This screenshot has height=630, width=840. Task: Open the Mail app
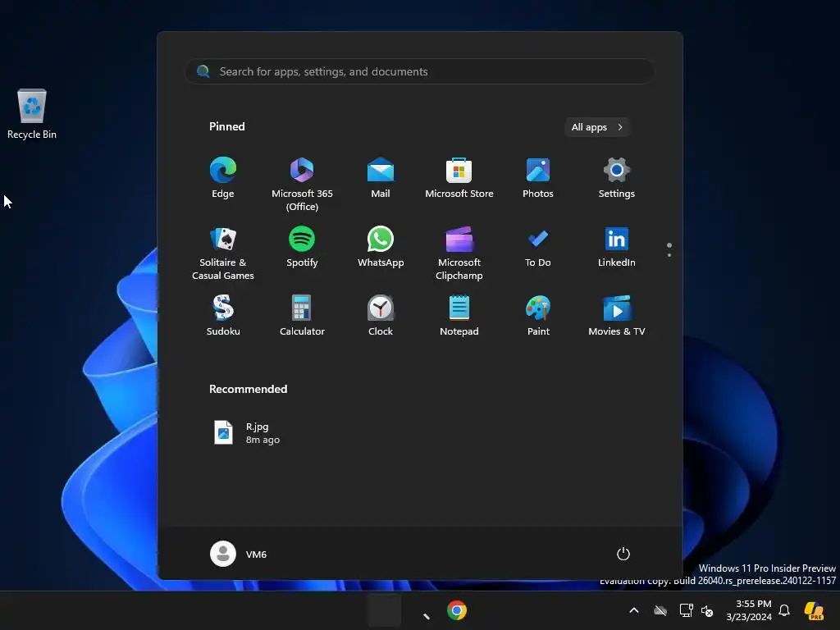pos(381,178)
